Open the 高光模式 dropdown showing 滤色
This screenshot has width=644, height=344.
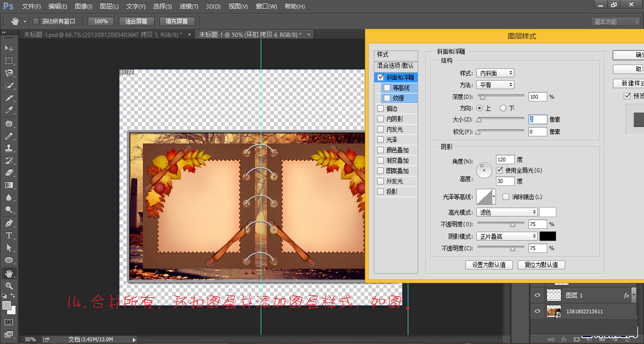pos(507,212)
